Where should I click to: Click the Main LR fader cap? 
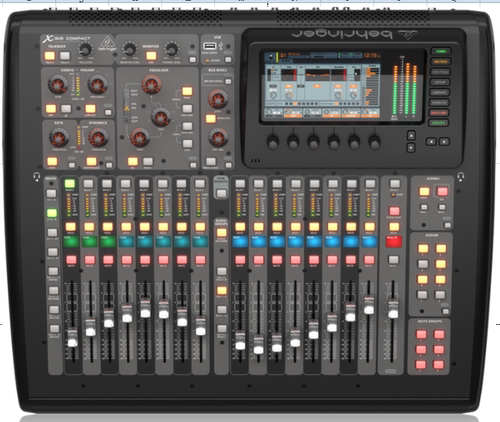pos(393,310)
